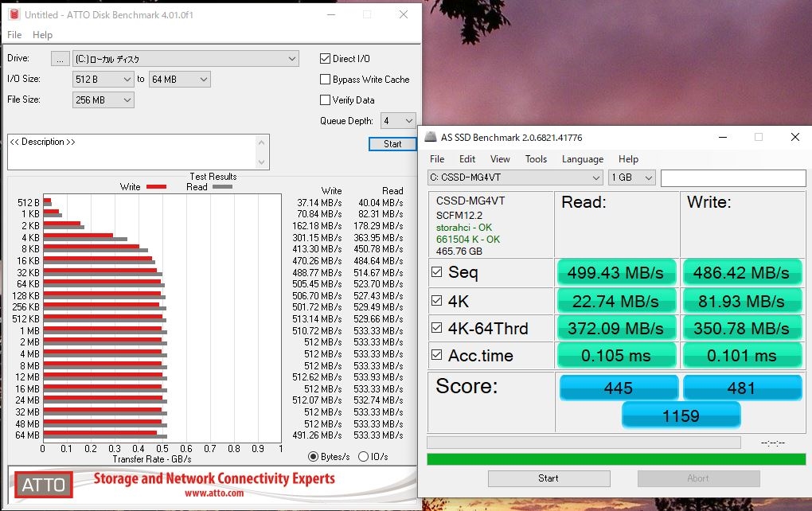Viewport: 812px width, 511px height.
Task: Click the 12 MB read value 533.93 MB/s
Action: pyautogui.click(x=379, y=377)
